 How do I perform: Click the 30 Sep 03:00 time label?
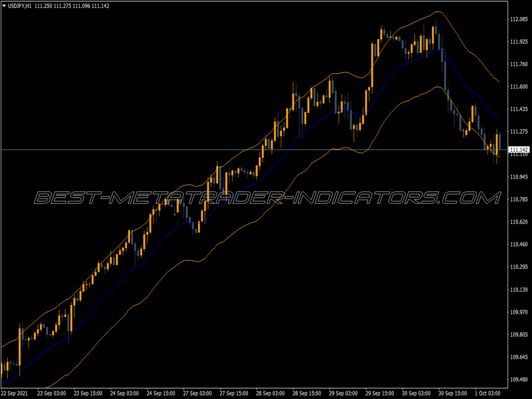[416, 394]
